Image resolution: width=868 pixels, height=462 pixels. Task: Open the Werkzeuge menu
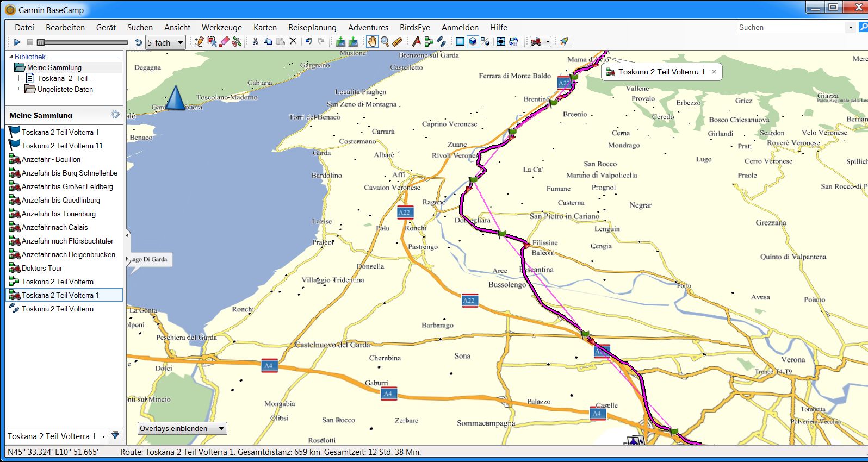[x=222, y=27]
